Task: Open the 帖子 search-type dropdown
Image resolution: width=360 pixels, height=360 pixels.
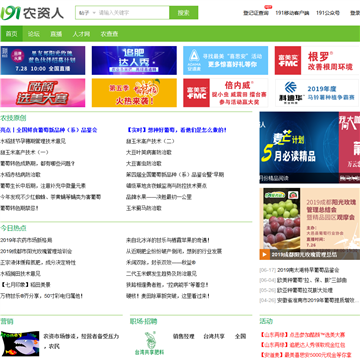Action: [x=87, y=13]
